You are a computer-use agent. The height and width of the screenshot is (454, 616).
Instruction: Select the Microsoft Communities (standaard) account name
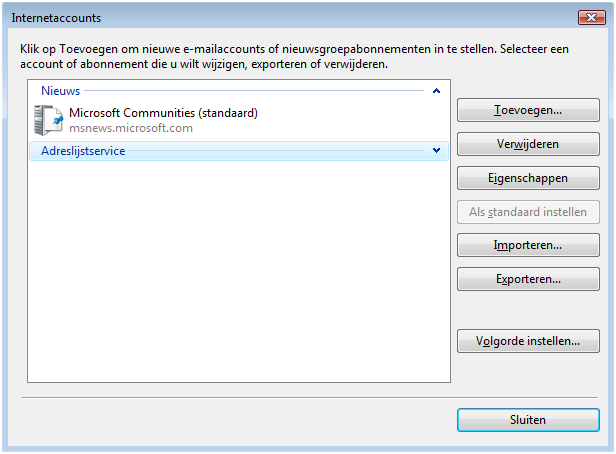[163, 113]
